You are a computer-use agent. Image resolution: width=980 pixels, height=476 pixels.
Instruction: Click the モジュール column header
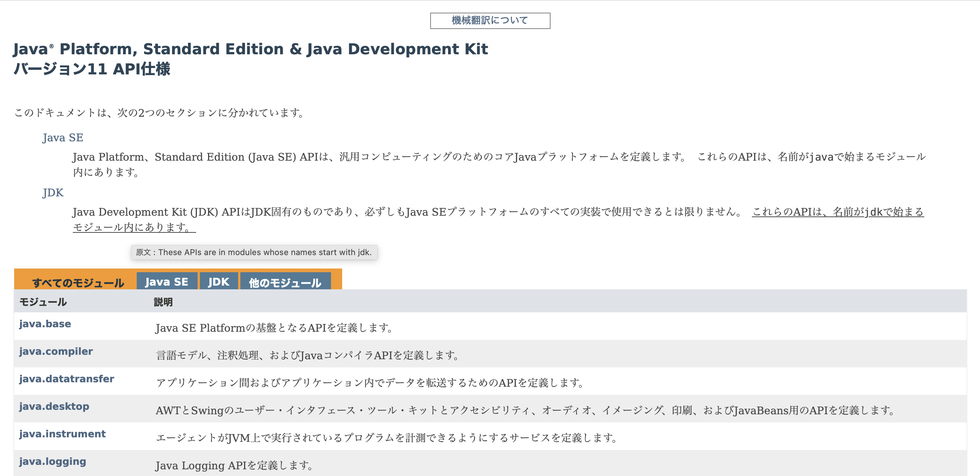coord(43,302)
